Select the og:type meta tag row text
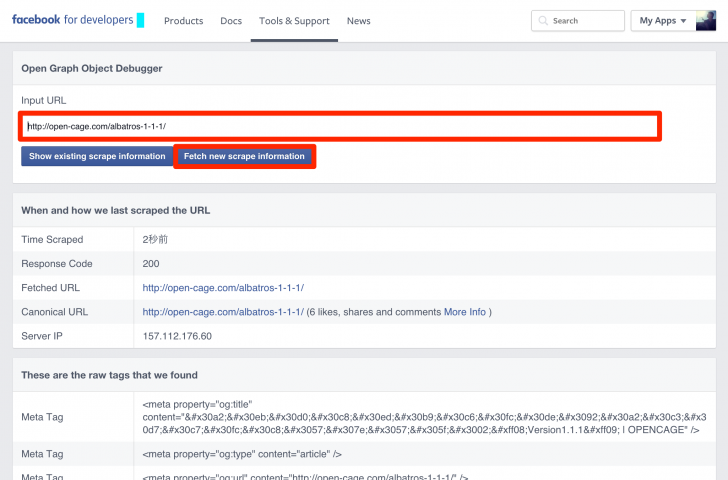The image size is (728, 480). tap(242, 454)
